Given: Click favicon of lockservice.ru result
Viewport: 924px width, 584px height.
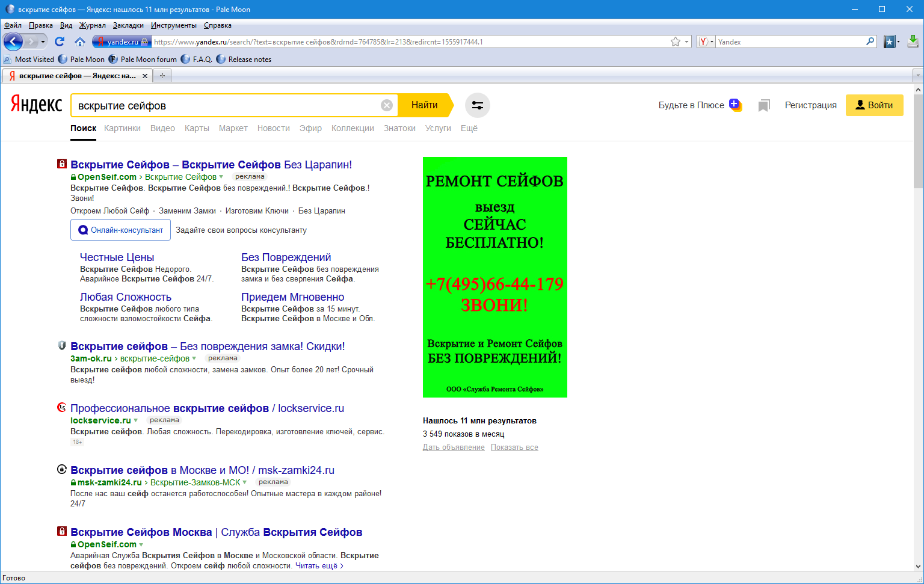Looking at the screenshot, I should pyautogui.click(x=61, y=407).
